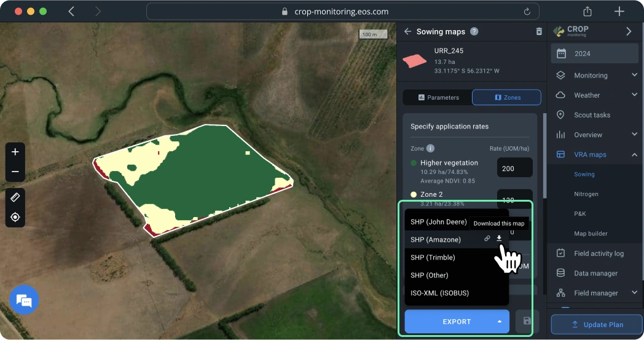Select SHP (Trimble) from export list
The height and width of the screenshot is (340, 644).
coord(433,258)
